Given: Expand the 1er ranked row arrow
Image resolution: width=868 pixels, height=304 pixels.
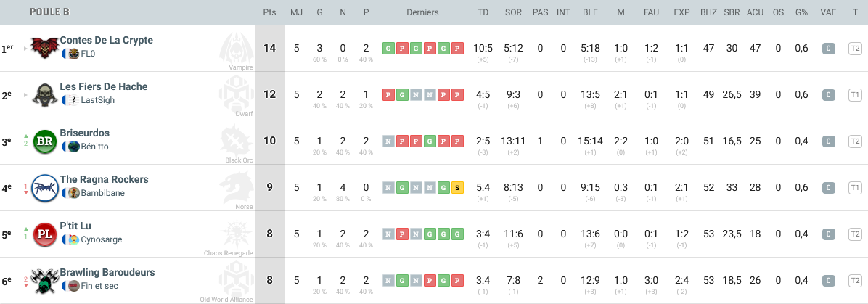Looking at the screenshot, I should point(25,49).
